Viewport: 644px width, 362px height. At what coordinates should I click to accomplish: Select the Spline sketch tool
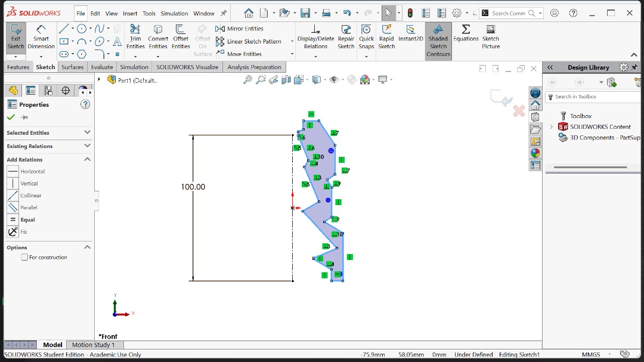point(100,29)
